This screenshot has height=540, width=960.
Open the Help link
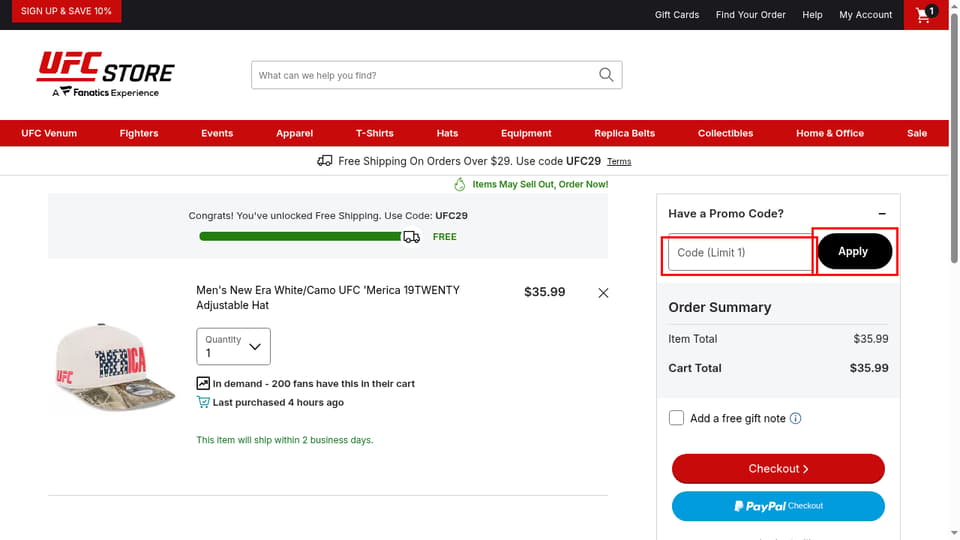pos(812,15)
